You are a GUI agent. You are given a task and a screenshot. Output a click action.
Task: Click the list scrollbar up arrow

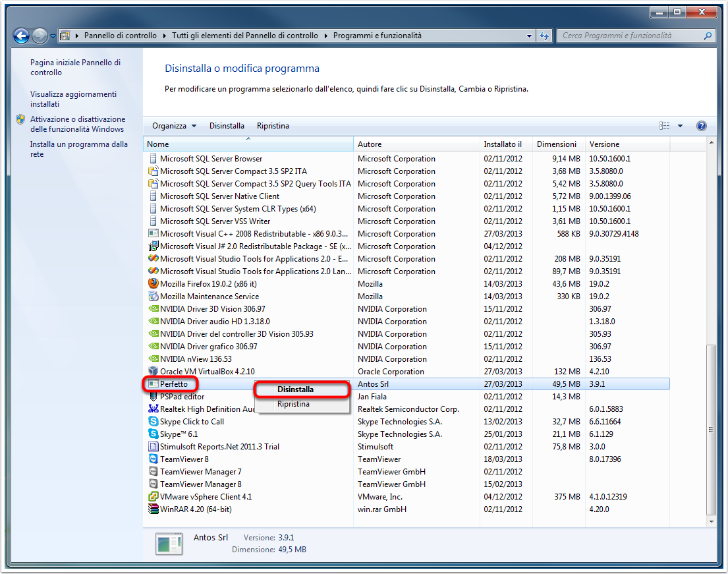[x=712, y=142]
